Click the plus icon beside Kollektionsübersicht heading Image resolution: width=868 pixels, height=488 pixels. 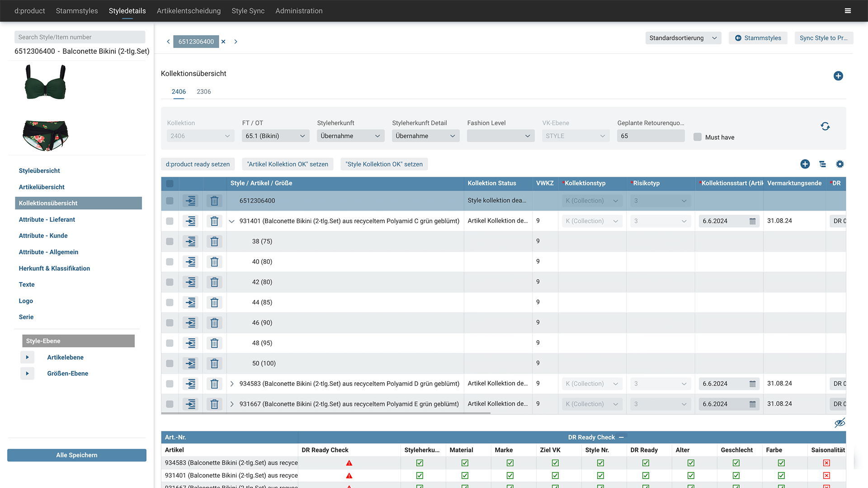pos(838,76)
